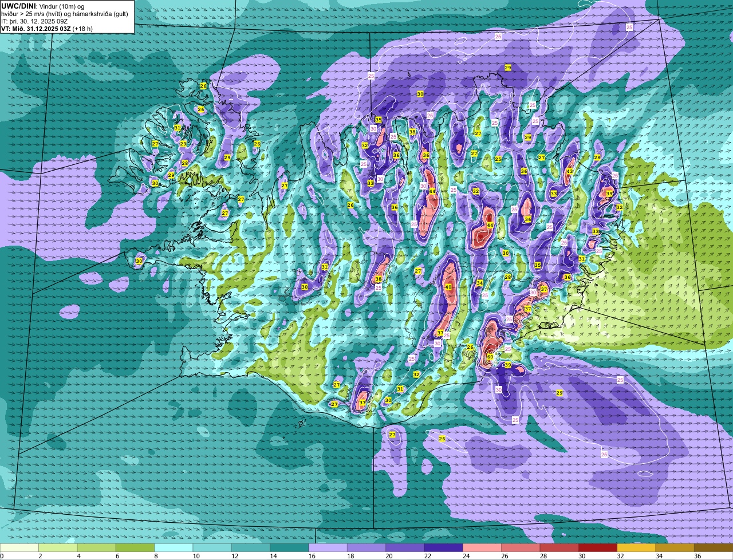Pick the 24–26 pink scale swatch
Screen dimensions: 733x560
(482, 547)
